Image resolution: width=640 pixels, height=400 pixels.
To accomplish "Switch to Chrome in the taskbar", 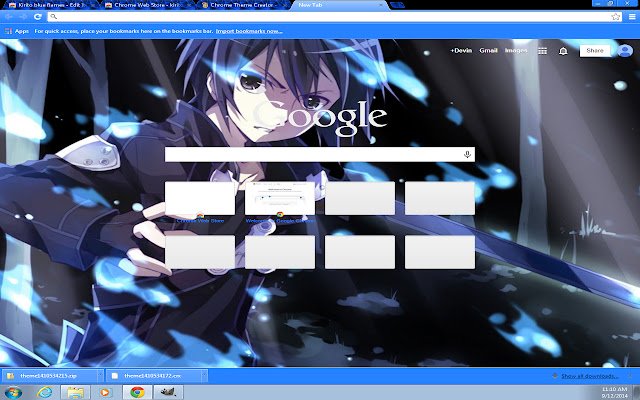I will (x=138, y=392).
